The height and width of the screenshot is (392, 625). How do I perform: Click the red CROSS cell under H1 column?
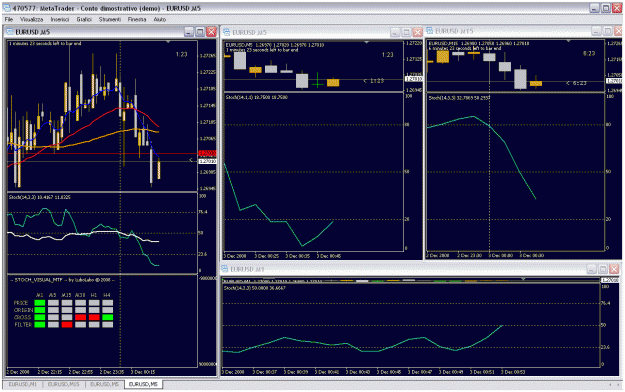pyautogui.click(x=94, y=317)
